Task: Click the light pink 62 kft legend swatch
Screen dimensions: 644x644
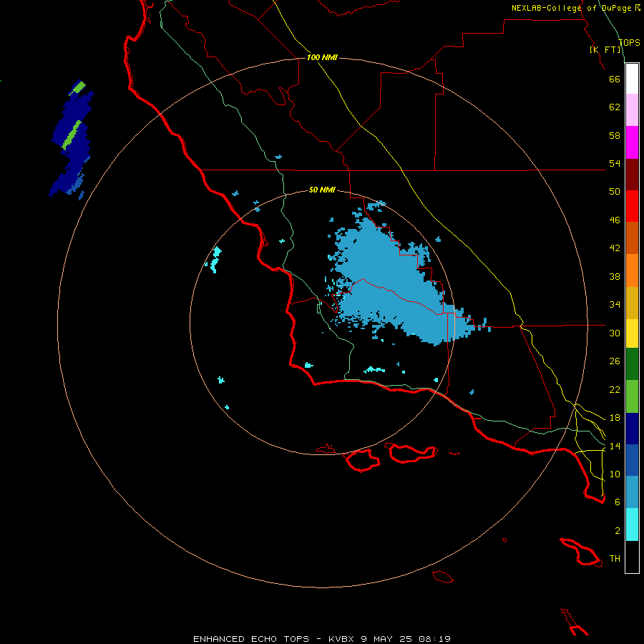Action: pyautogui.click(x=632, y=109)
